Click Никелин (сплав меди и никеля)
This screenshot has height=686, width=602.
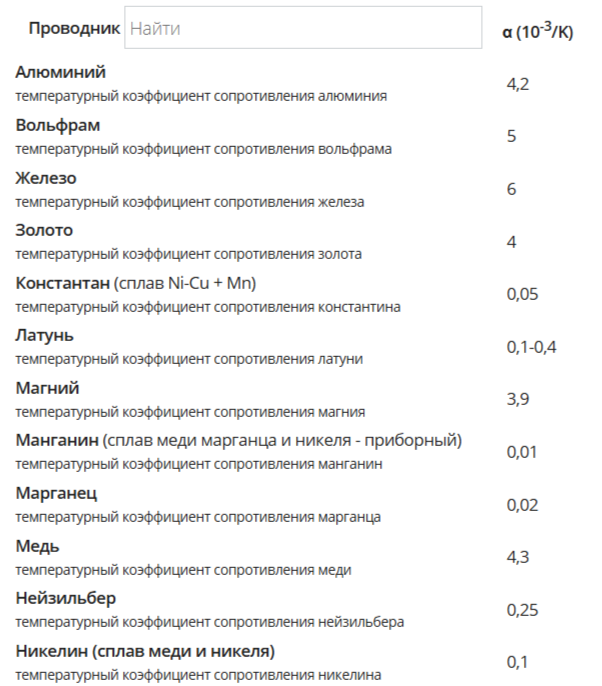coord(145,651)
